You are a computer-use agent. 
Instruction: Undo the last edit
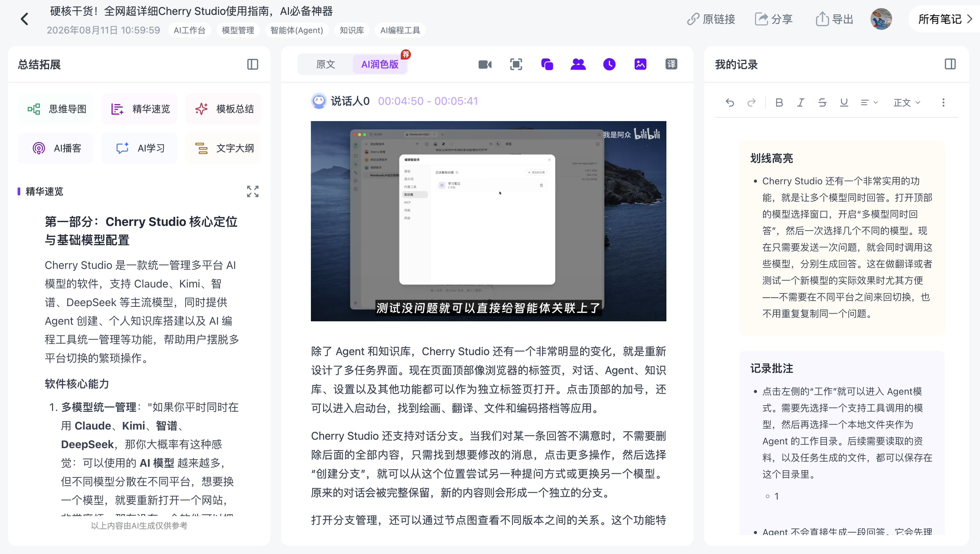tap(730, 103)
